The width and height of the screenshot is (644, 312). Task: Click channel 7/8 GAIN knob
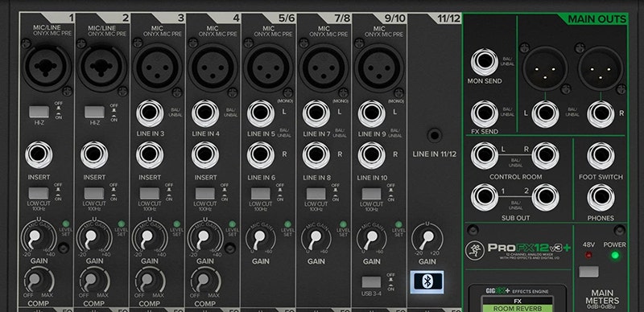pyautogui.click(x=316, y=238)
